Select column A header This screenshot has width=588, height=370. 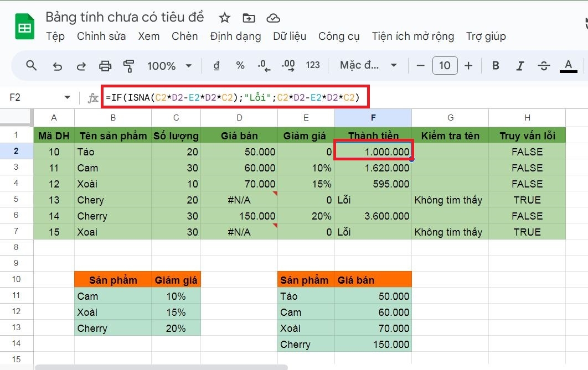pos(54,118)
